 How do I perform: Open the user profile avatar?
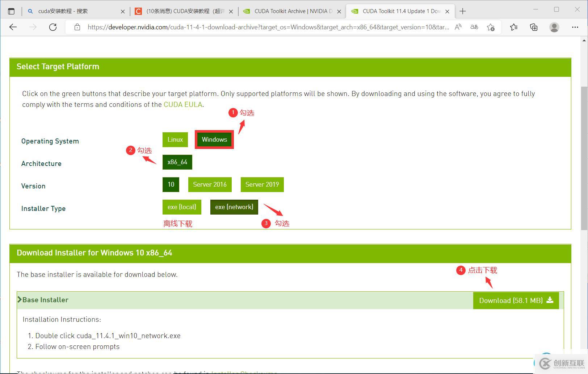click(554, 27)
